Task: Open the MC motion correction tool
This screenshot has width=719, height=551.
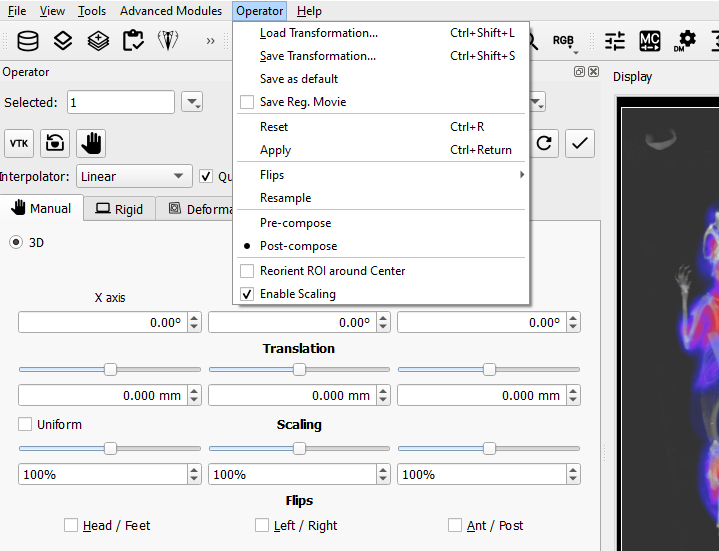Action: 650,41
